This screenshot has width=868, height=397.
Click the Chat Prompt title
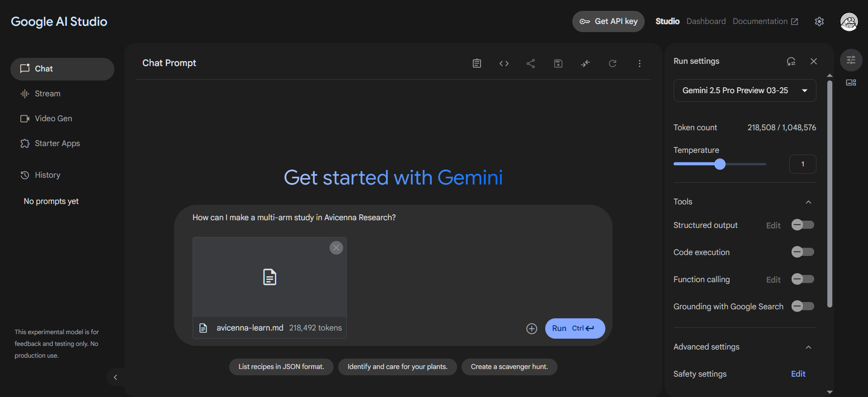click(169, 63)
